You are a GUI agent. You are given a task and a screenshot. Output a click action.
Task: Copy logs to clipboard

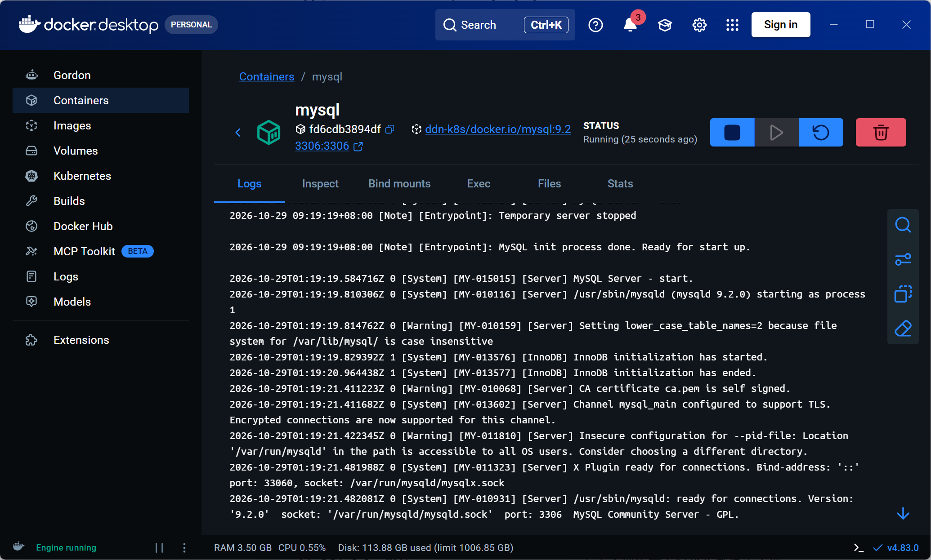point(903,294)
